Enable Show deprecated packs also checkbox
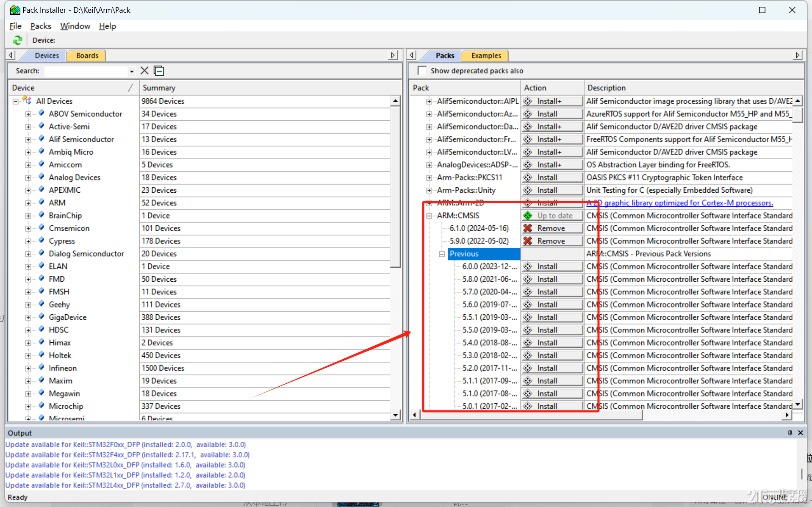This screenshot has height=507, width=812. [422, 71]
